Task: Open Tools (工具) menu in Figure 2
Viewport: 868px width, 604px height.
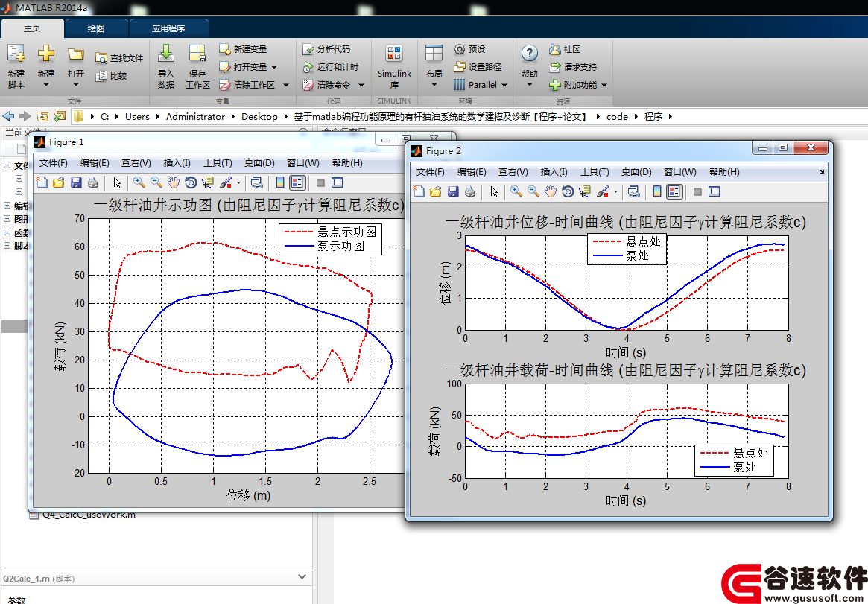Action: (x=594, y=171)
